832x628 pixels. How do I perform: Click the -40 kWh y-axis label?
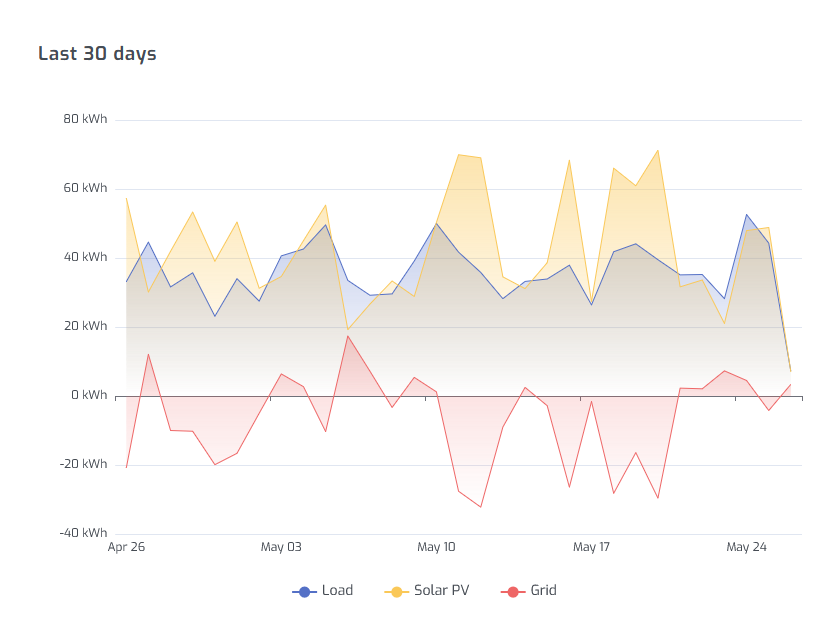[x=83, y=534]
